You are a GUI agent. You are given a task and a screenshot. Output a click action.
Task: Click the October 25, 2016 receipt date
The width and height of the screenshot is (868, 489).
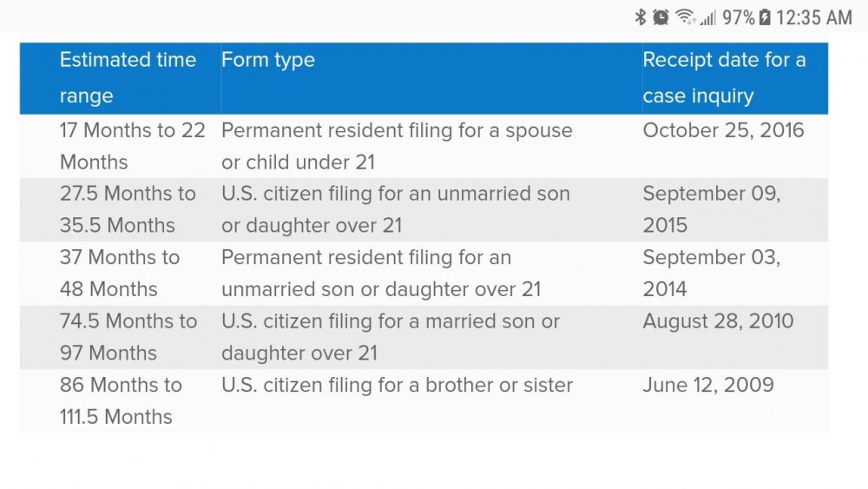tap(723, 130)
